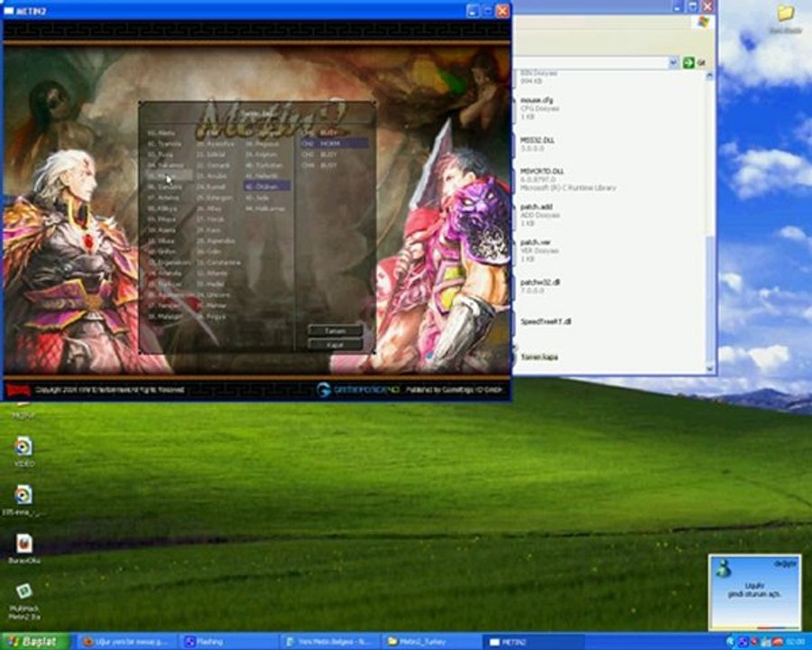Select server 30. Odin

point(208,252)
